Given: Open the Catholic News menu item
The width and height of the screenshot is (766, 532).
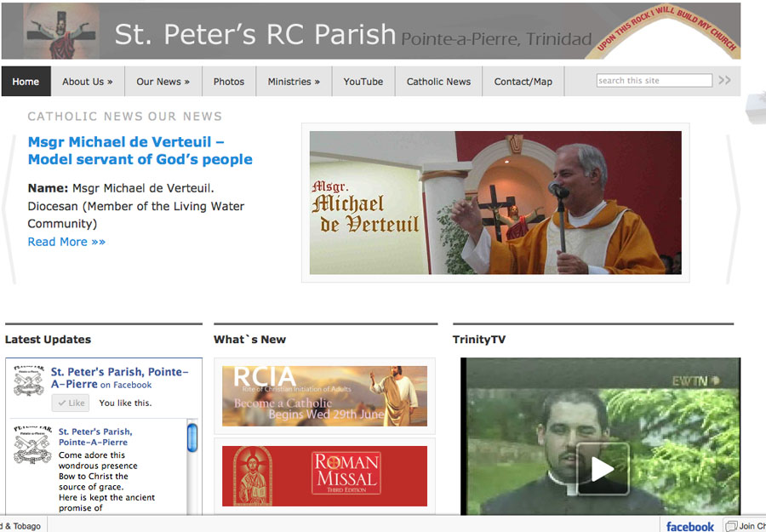Looking at the screenshot, I should click(438, 82).
